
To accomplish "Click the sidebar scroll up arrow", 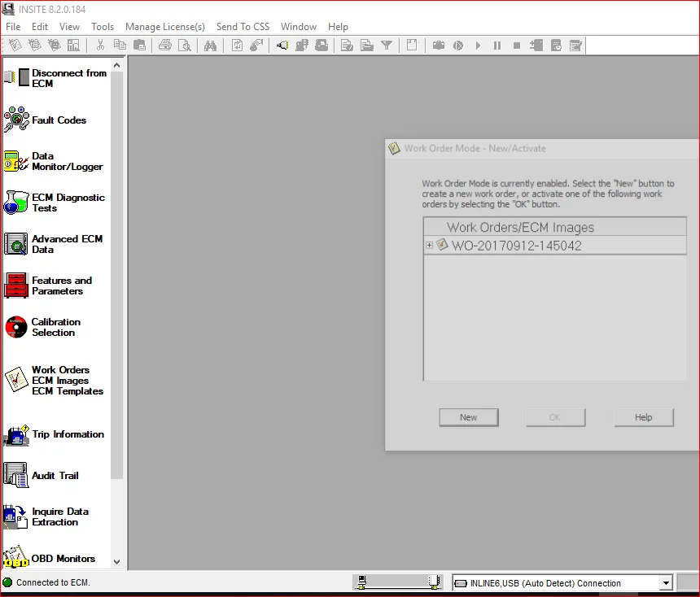I will [x=117, y=65].
